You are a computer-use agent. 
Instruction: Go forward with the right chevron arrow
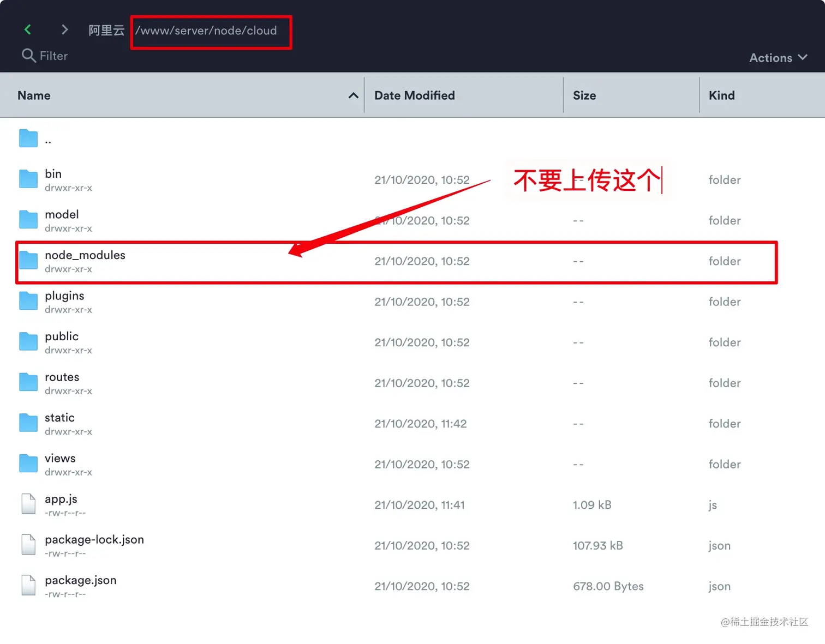pos(64,29)
